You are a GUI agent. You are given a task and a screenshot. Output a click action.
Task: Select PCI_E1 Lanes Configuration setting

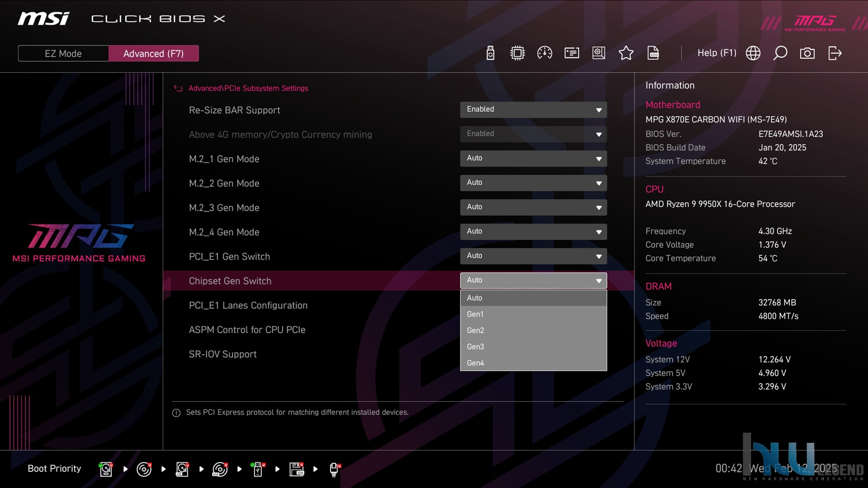(x=248, y=305)
